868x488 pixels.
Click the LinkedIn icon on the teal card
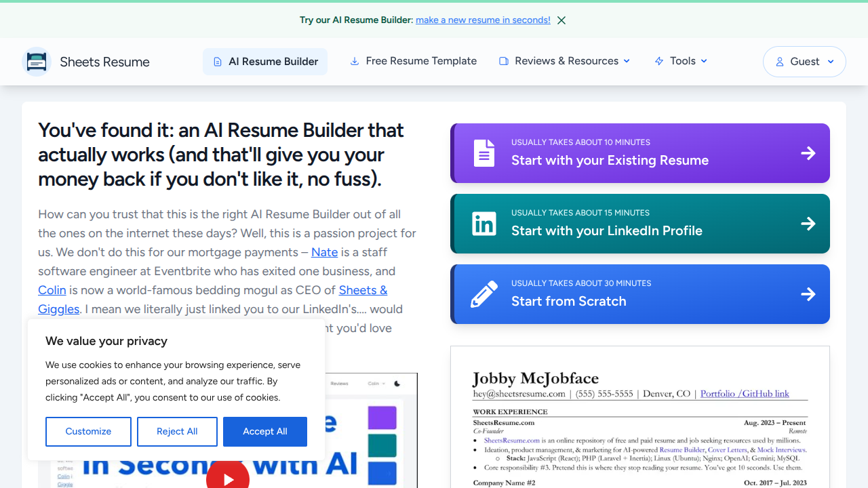pos(484,224)
